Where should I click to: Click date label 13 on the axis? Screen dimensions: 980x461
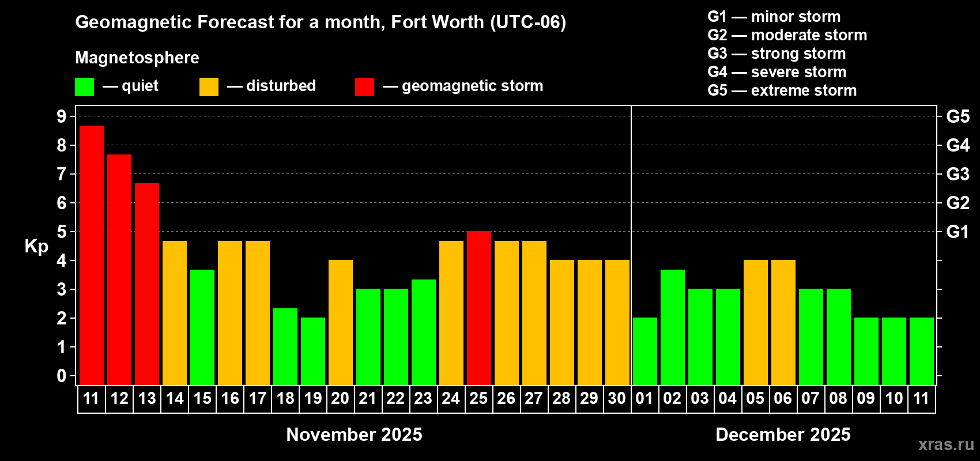tap(147, 399)
